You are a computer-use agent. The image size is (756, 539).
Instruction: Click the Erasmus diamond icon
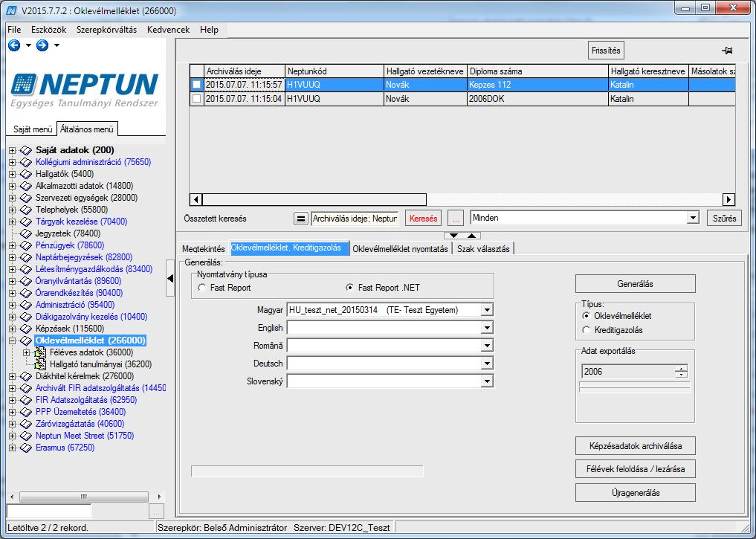[x=26, y=448]
